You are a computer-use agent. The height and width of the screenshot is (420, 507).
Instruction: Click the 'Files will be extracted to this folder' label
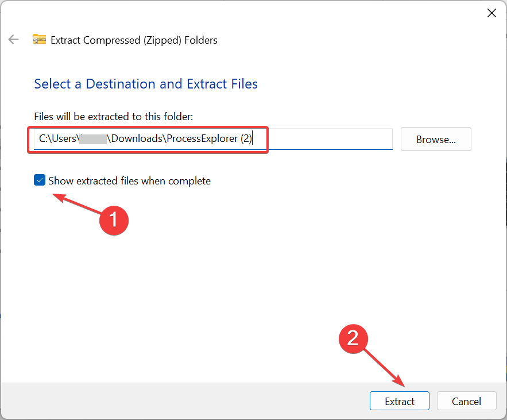coord(114,117)
